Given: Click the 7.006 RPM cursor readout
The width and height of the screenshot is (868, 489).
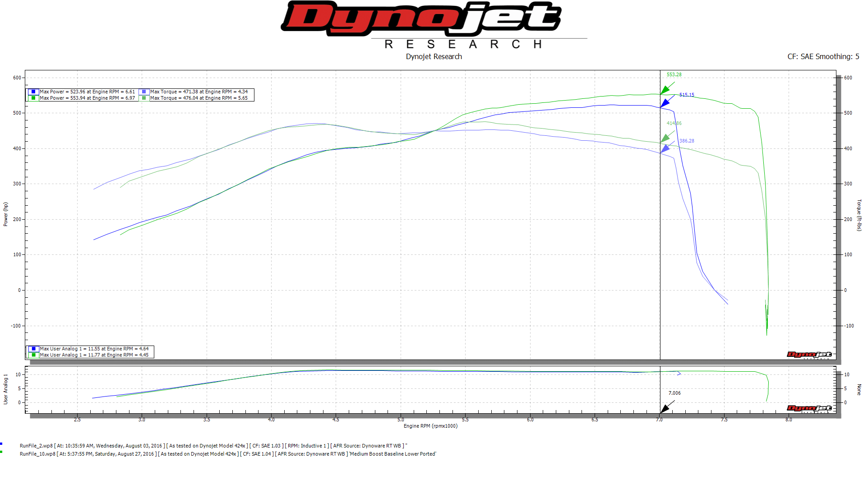Looking at the screenshot, I should [x=674, y=393].
